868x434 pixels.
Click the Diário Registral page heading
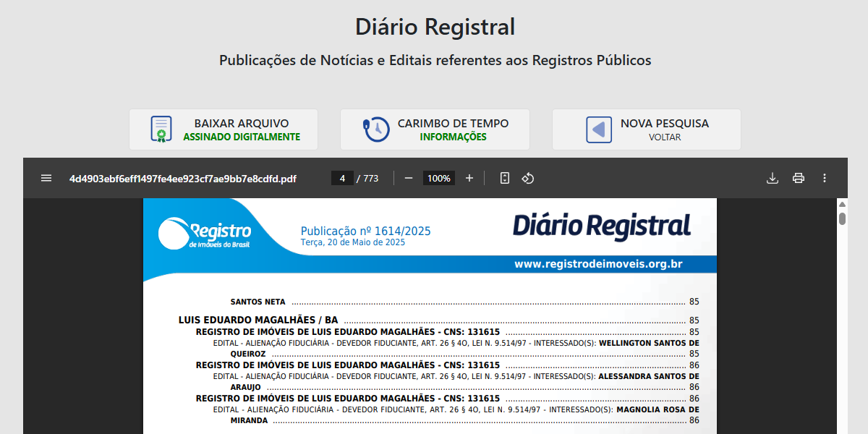(x=435, y=27)
